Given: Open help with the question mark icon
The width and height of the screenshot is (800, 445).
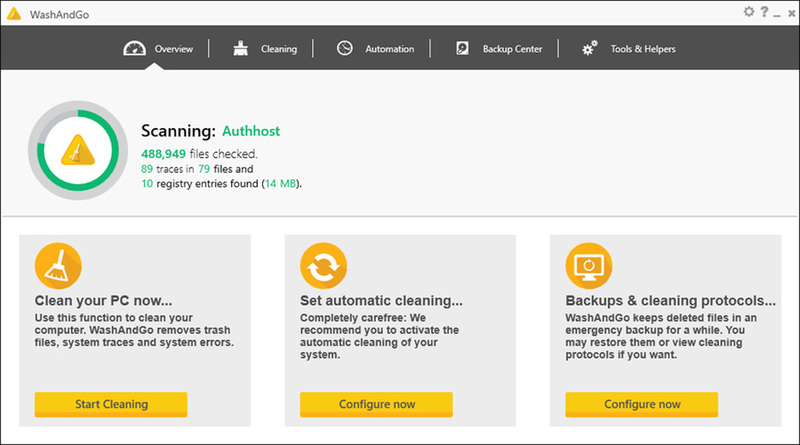Looking at the screenshot, I should [x=764, y=12].
